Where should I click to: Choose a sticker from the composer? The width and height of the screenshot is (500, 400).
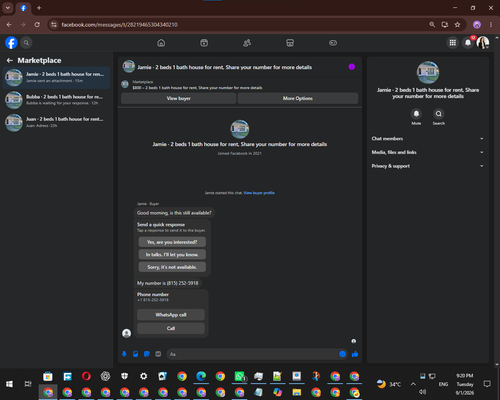[147, 354]
